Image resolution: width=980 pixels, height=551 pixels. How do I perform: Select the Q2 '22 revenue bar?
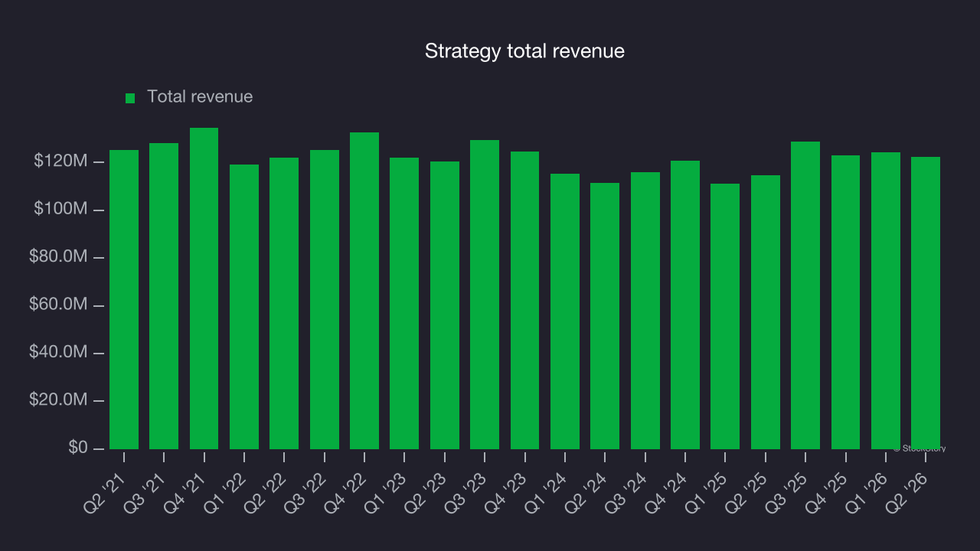point(284,303)
